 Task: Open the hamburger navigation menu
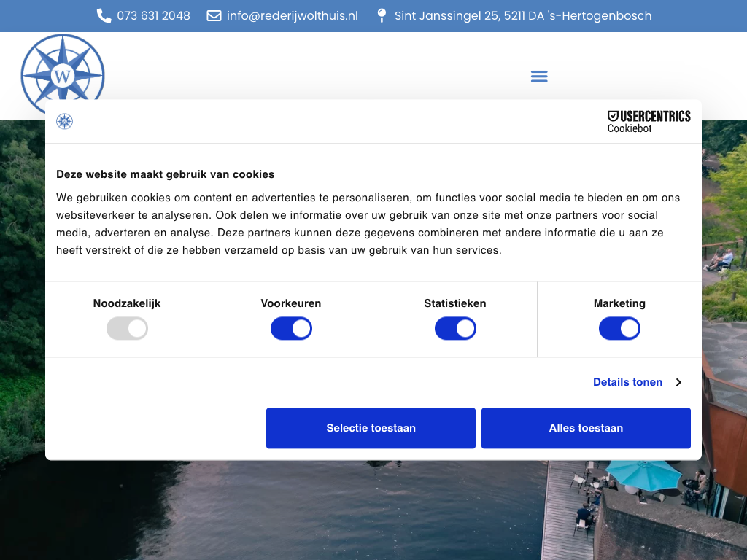point(539,77)
